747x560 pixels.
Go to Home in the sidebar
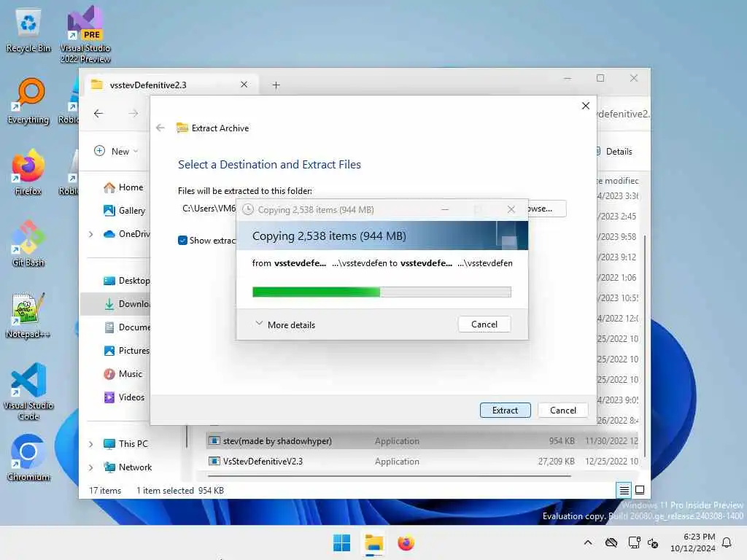point(123,187)
